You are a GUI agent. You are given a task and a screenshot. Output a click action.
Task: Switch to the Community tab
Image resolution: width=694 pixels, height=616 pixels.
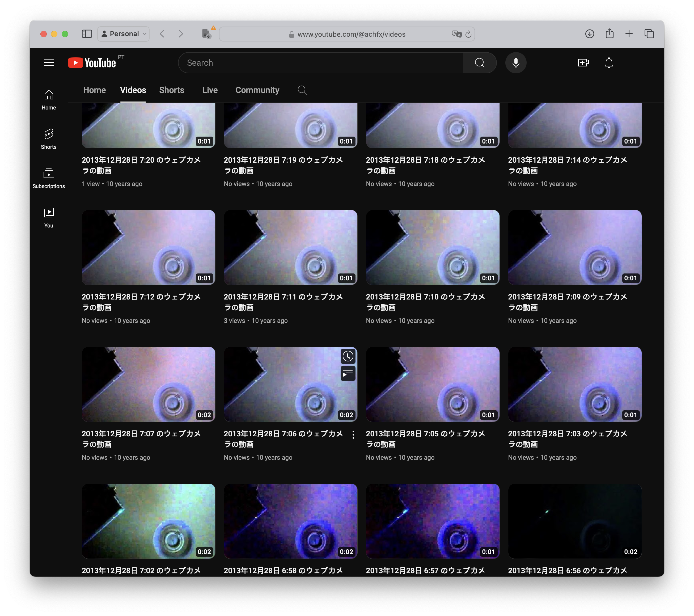click(x=257, y=90)
